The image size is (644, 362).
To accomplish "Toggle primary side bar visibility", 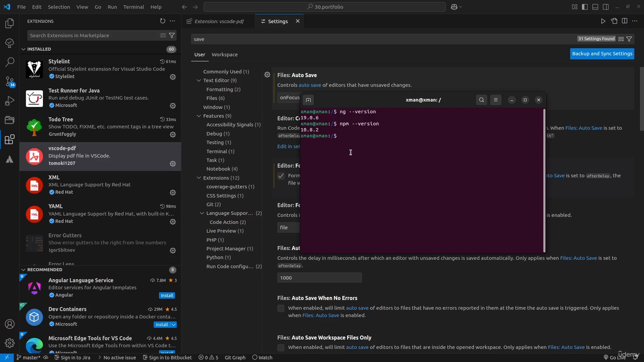I will (585, 7).
